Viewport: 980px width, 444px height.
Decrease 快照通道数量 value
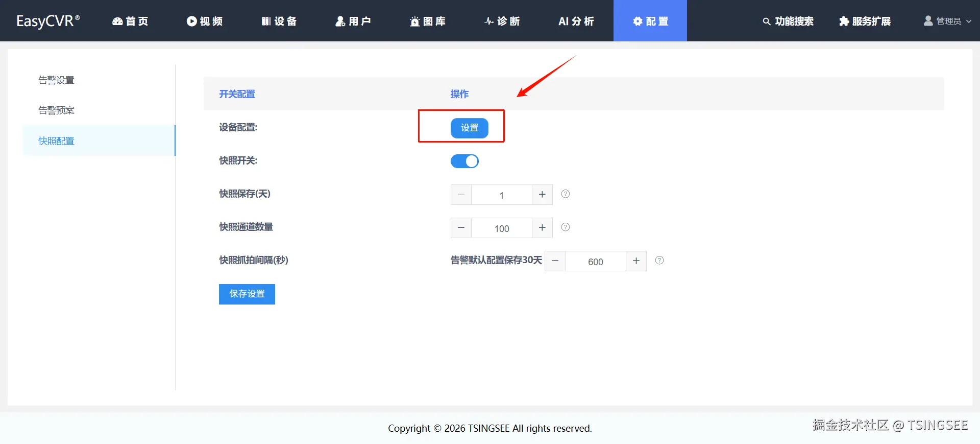point(461,228)
